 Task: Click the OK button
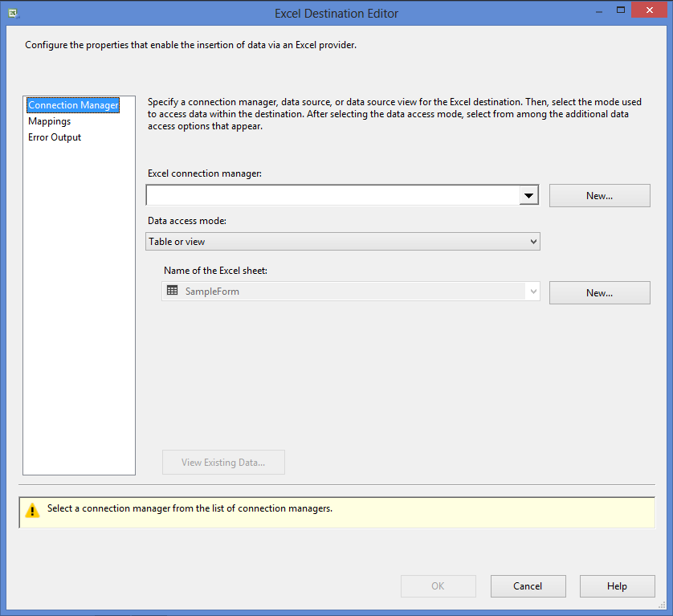pyautogui.click(x=438, y=586)
